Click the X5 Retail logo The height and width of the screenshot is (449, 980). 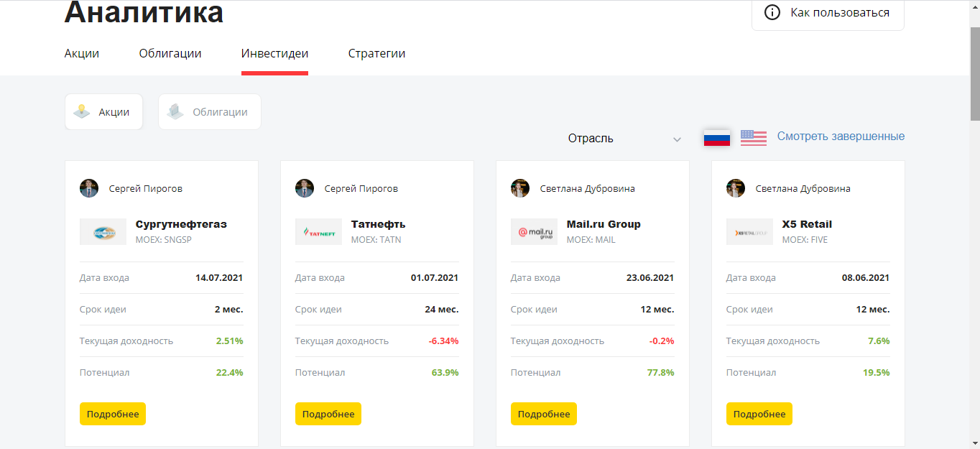pos(749,231)
